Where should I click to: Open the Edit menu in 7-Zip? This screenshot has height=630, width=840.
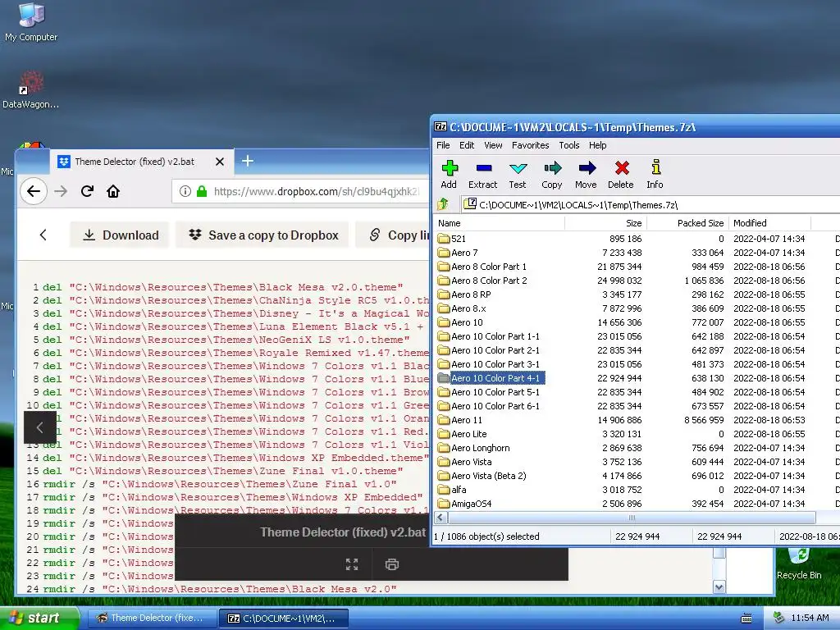(467, 145)
